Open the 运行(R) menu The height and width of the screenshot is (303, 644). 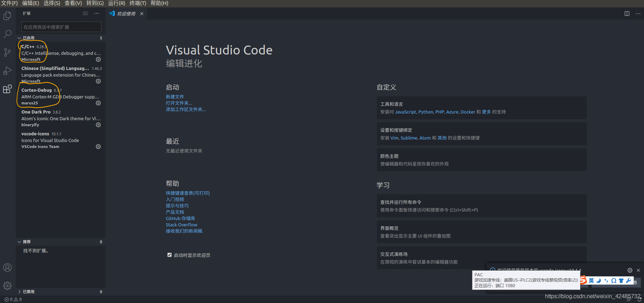(x=117, y=3)
